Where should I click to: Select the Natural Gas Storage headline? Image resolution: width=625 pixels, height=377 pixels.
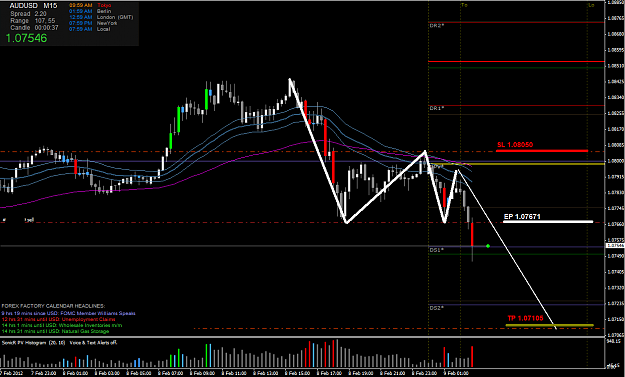[55, 331]
